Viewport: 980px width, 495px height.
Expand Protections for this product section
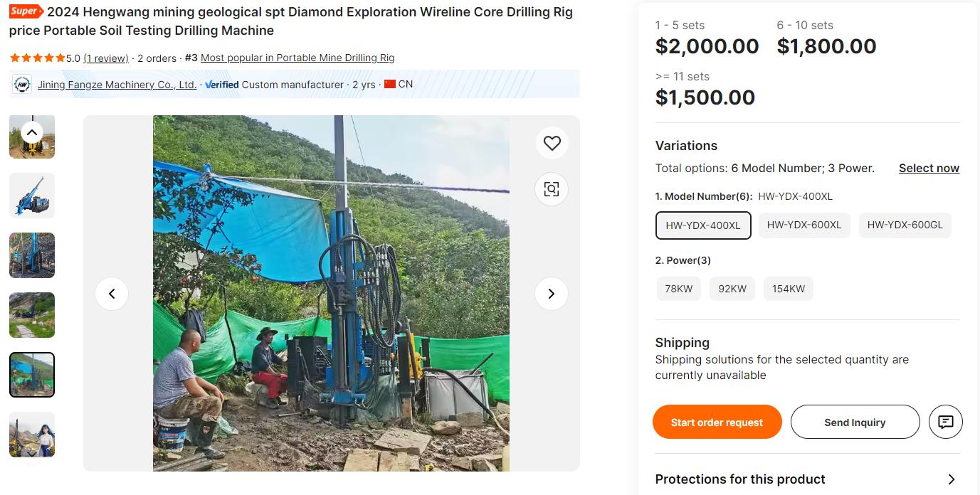click(x=951, y=479)
